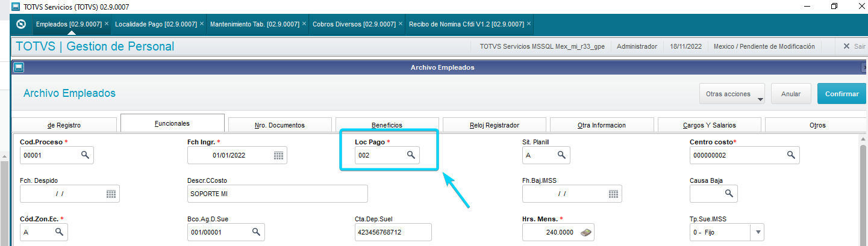Open the calendar picker for Fch. Despido
Viewport: 868px width, 246px height.
[x=111, y=194]
